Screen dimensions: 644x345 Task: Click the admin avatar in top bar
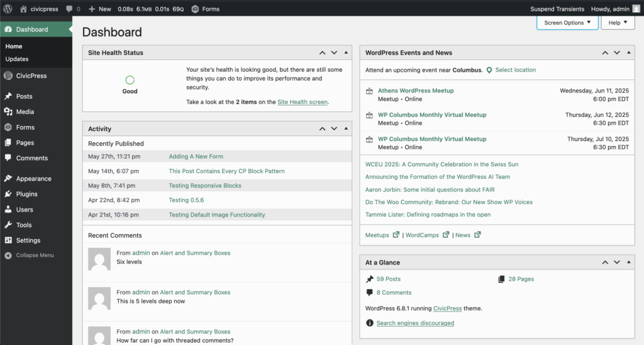tap(636, 9)
